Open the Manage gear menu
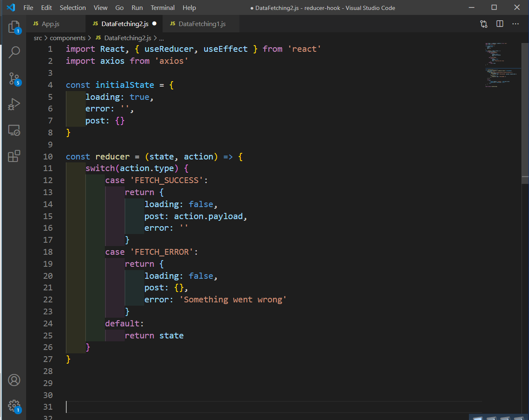The image size is (529, 420). pyautogui.click(x=14, y=406)
